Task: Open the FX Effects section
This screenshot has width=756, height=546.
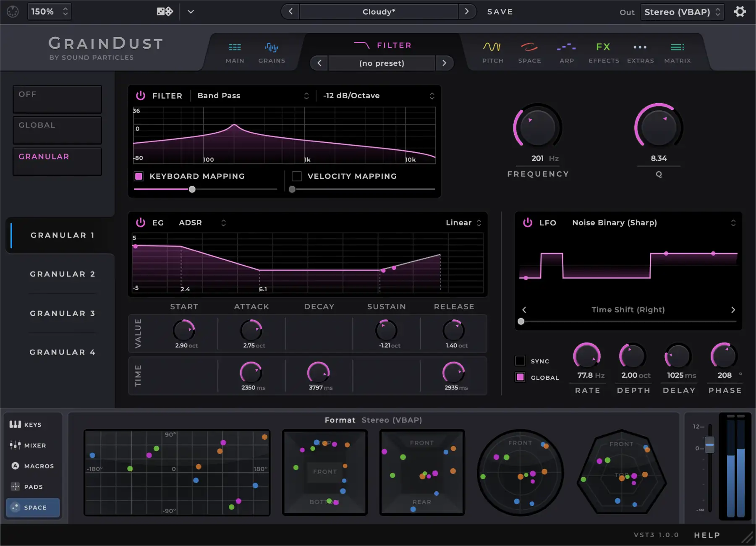Action: point(604,51)
